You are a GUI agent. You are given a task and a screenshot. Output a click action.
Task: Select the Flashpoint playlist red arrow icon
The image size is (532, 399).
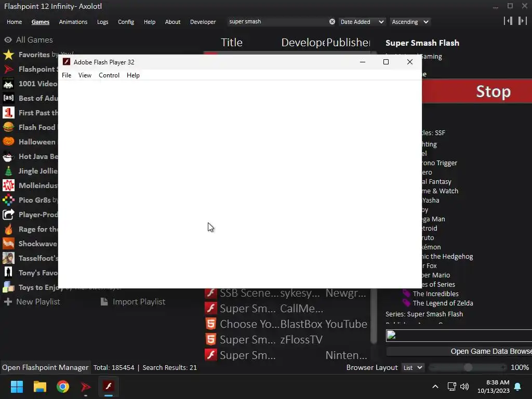pyautogui.click(x=8, y=69)
